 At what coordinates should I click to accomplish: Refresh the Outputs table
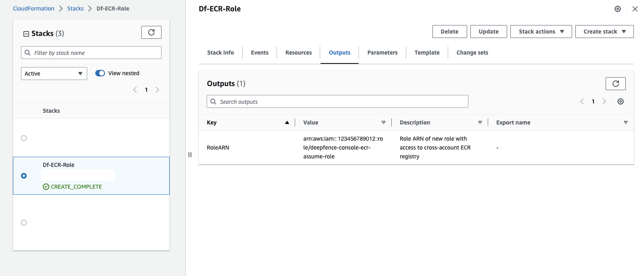point(615,84)
